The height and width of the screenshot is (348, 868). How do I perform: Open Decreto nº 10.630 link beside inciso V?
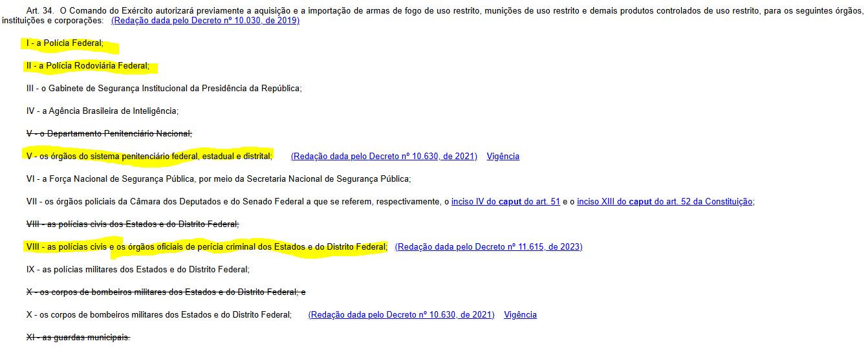click(384, 157)
